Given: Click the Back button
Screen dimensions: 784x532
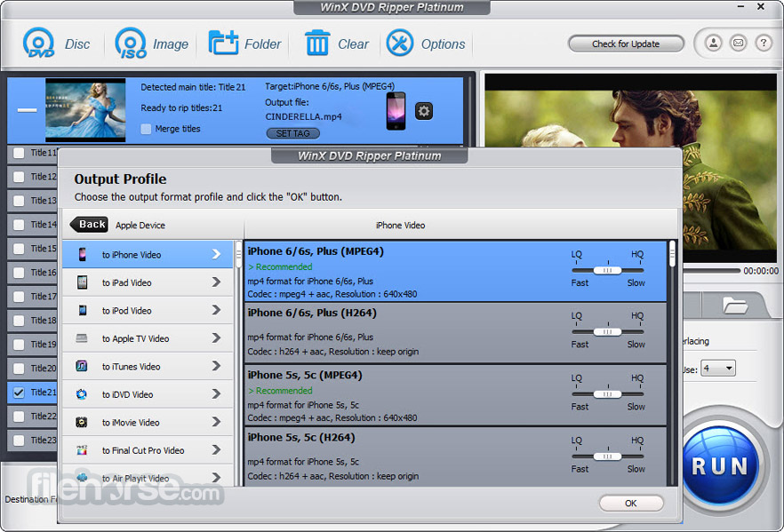Looking at the screenshot, I should [89, 225].
